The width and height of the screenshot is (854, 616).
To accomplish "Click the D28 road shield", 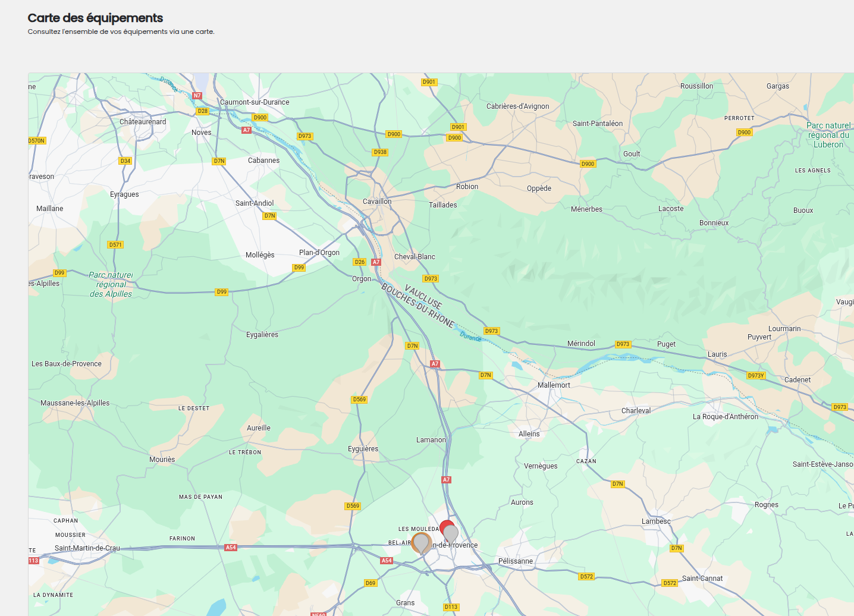I will coord(203,111).
